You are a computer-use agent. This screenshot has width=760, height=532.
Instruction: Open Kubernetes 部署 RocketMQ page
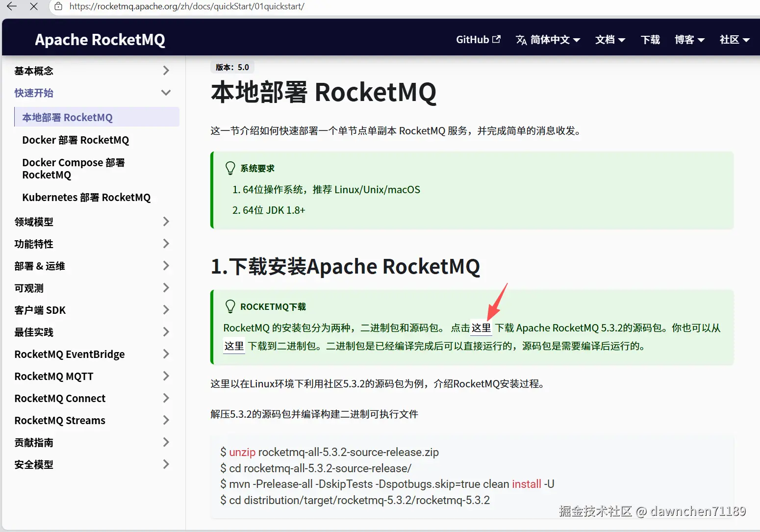click(x=86, y=197)
